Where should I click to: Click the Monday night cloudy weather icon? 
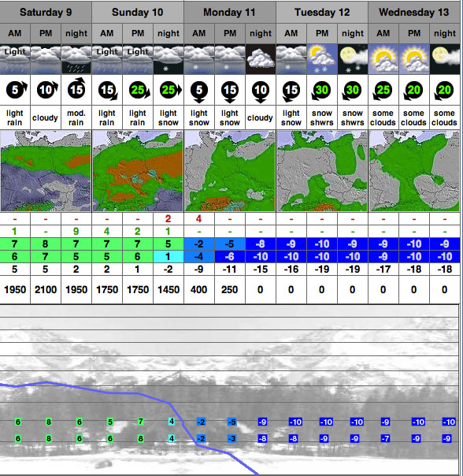[x=261, y=59]
